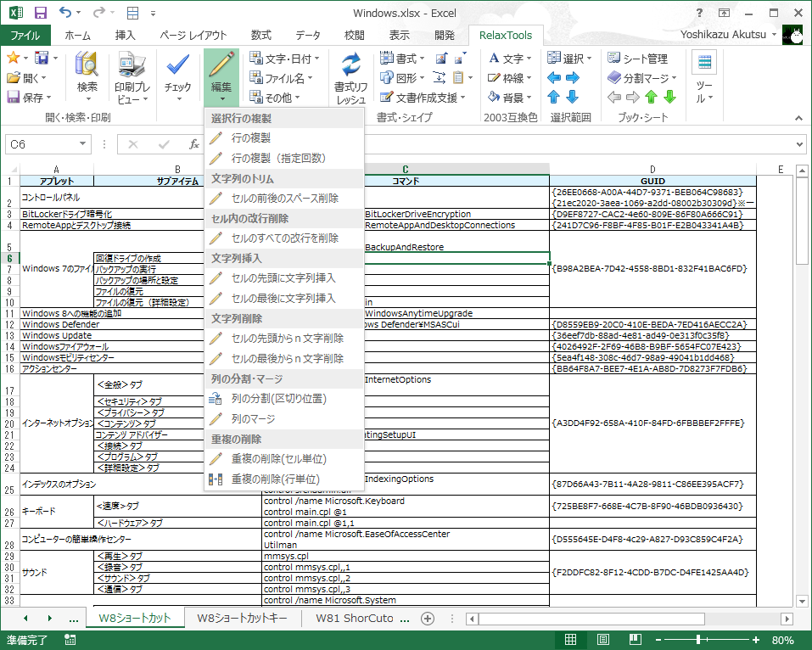This screenshot has height=650, width=812.
Task: Click the Undo arrow icon
Action: [65, 13]
